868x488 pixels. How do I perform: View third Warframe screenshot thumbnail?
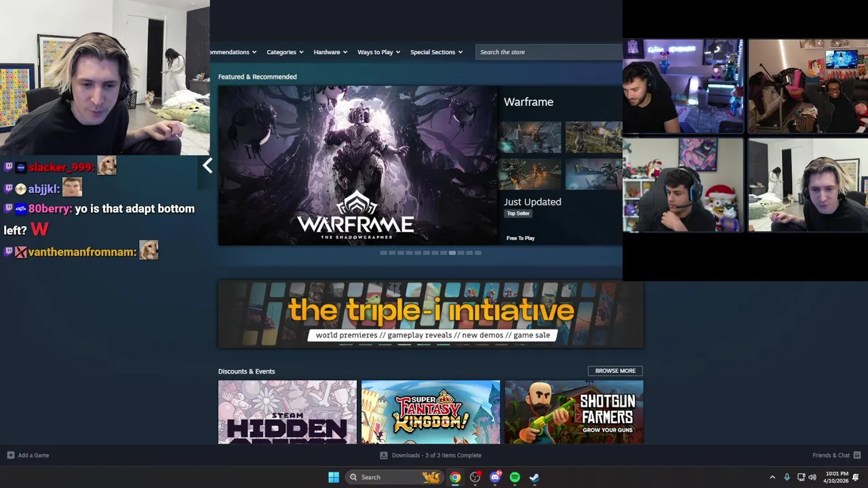click(530, 175)
